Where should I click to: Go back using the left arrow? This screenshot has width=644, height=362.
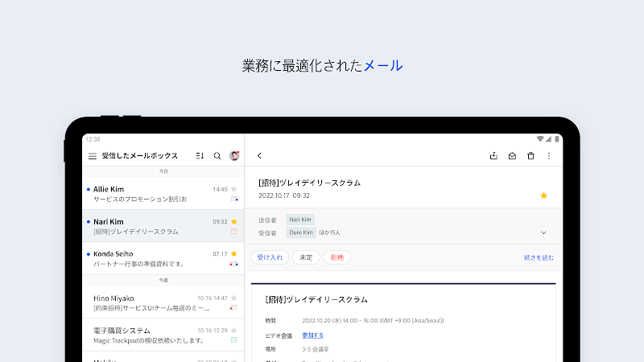click(259, 156)
